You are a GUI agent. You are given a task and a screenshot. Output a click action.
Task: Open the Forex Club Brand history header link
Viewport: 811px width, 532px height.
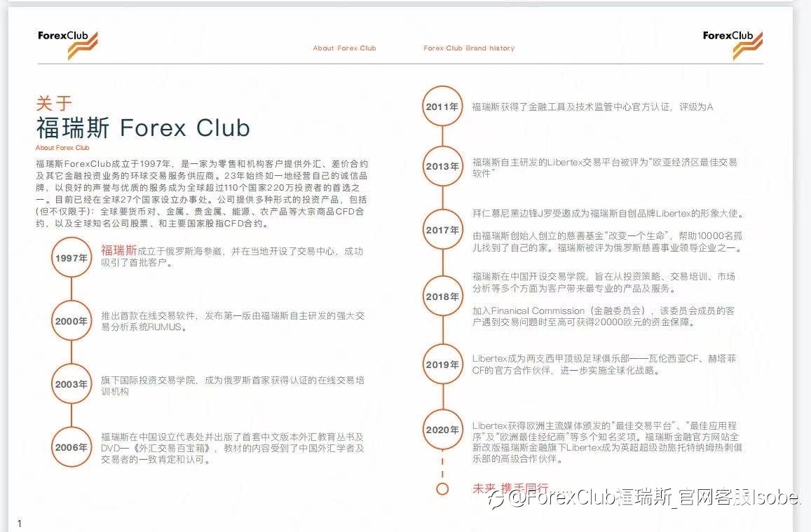pyautogui.click(x=469, y=48)
